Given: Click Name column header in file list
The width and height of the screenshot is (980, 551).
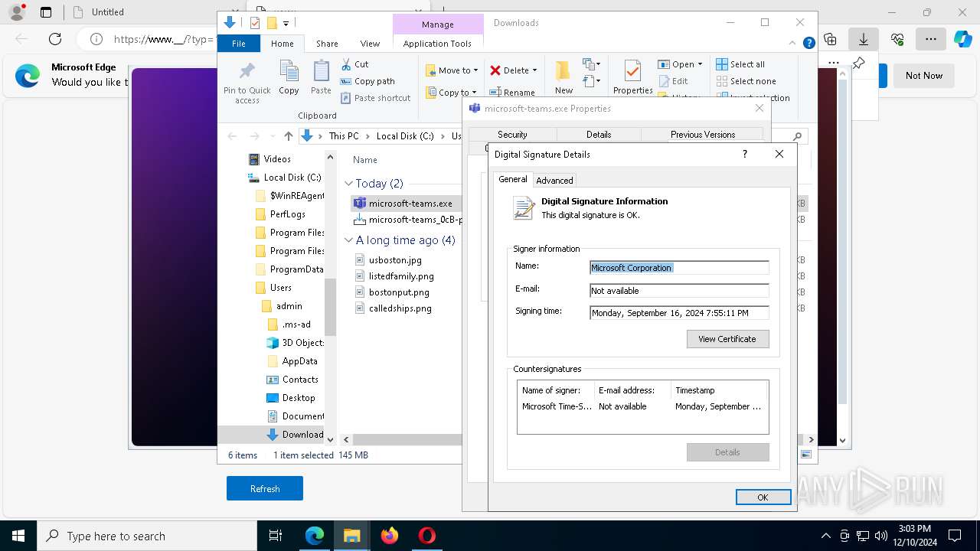Looking at the screenshot, I should coord(365,160).
